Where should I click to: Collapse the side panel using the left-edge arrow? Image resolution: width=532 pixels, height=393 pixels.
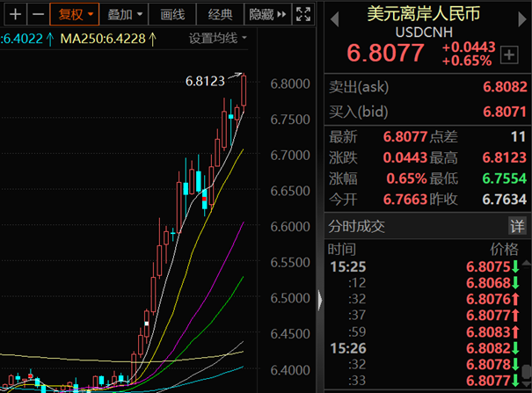coord(319,299)
